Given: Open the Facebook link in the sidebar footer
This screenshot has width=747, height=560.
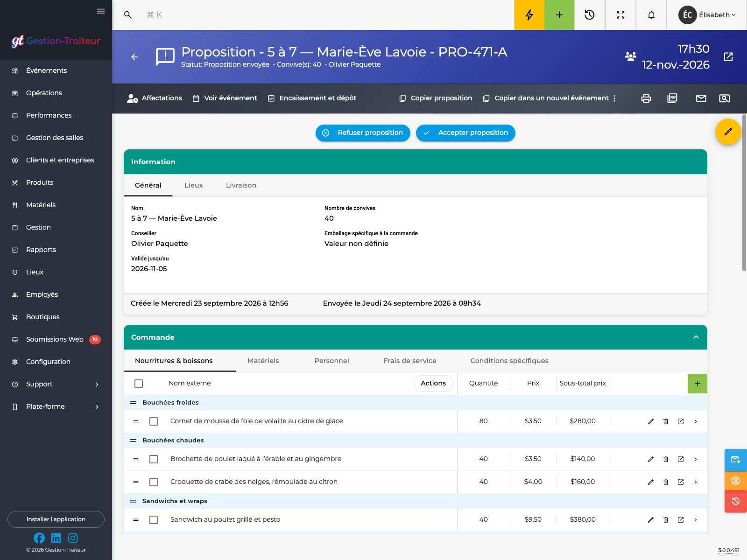Looking at the screenshot, I should coord(39,538).
